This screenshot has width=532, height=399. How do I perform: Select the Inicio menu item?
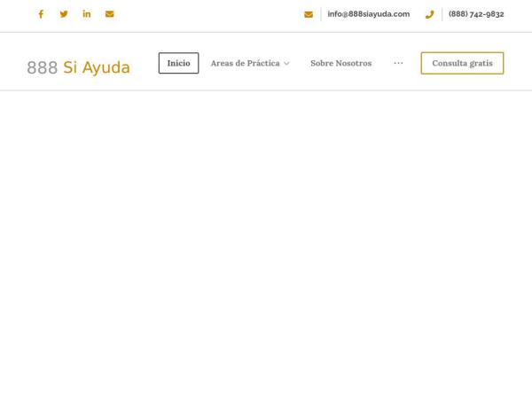coord(178,63)
